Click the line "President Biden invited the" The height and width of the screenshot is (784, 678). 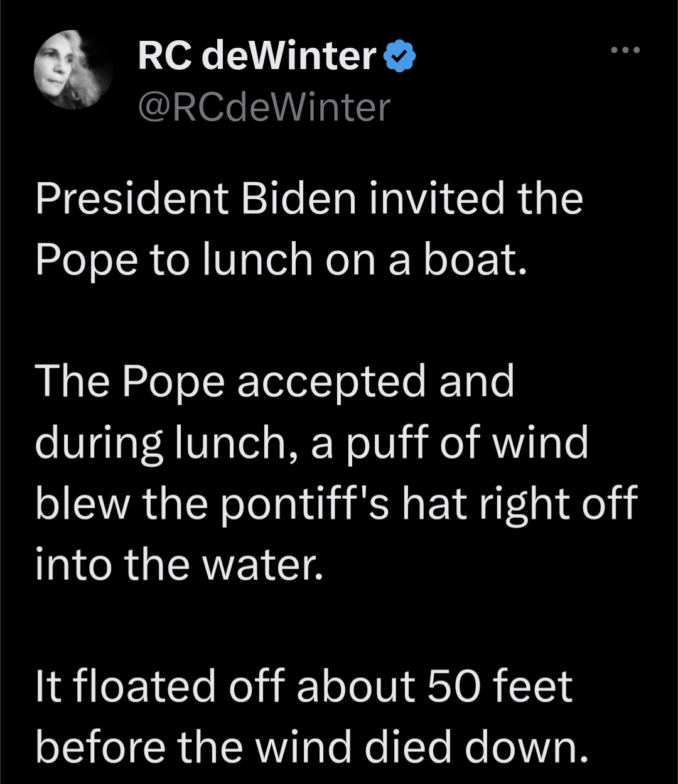tap(309, 199)
